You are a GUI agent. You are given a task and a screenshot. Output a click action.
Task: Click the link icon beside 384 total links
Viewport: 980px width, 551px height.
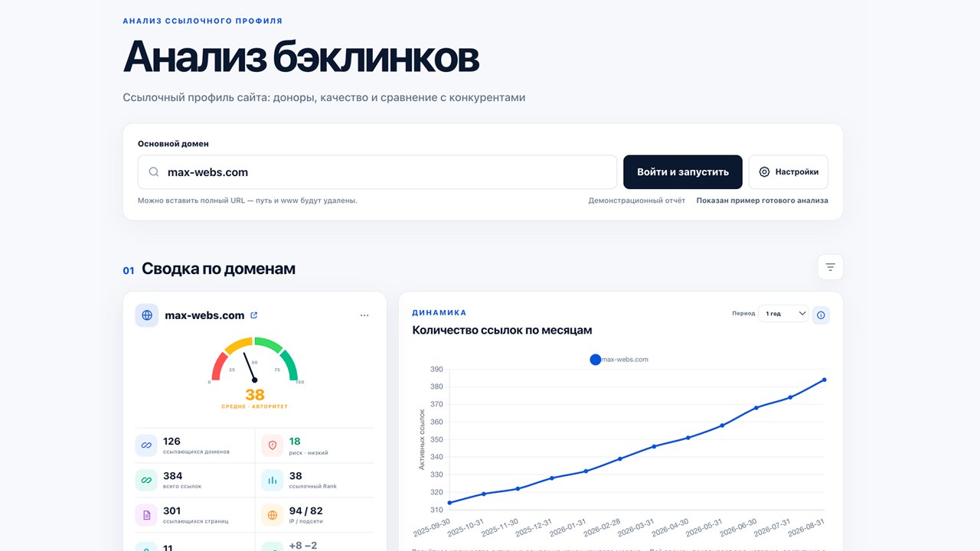coord(147,481)
